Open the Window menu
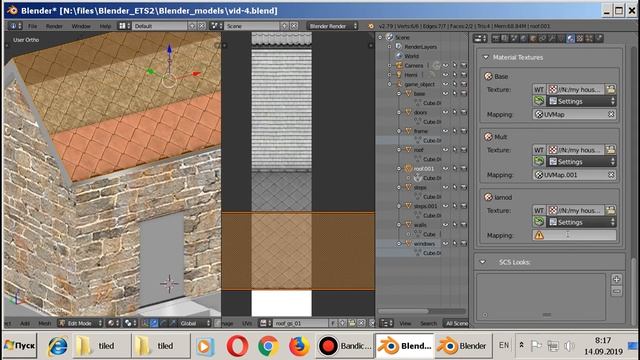The image size is (640, 360). tap(81, 26)
